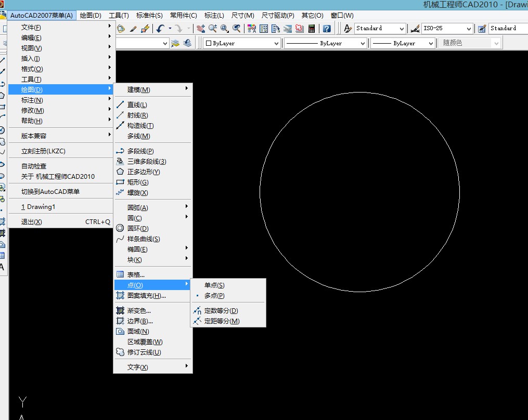Image resolution: width=528 pixels, height=420 pixels.
Task: Open the DesignCenter icon
Action: pos(264,29)
